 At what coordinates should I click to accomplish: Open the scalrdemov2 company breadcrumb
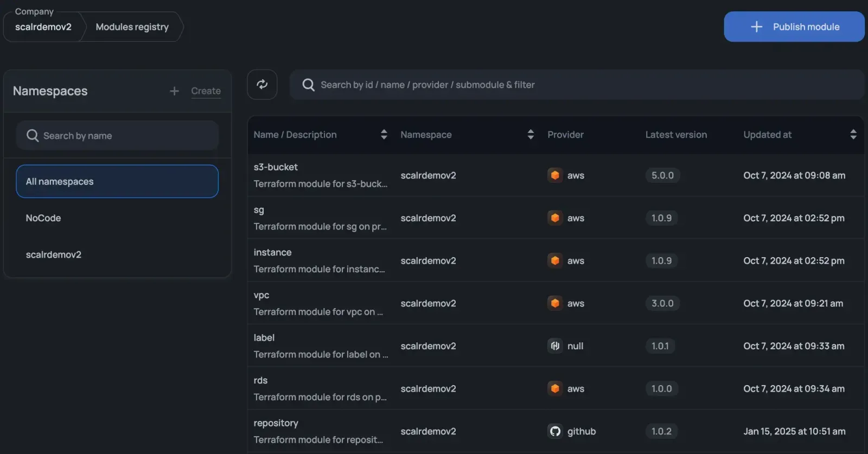[x=43, y=27]
